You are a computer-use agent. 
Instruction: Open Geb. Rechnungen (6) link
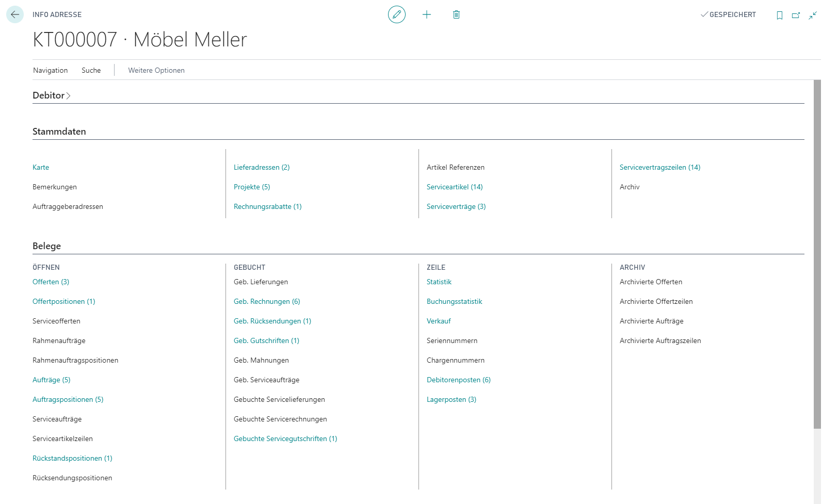pos(267,301)
